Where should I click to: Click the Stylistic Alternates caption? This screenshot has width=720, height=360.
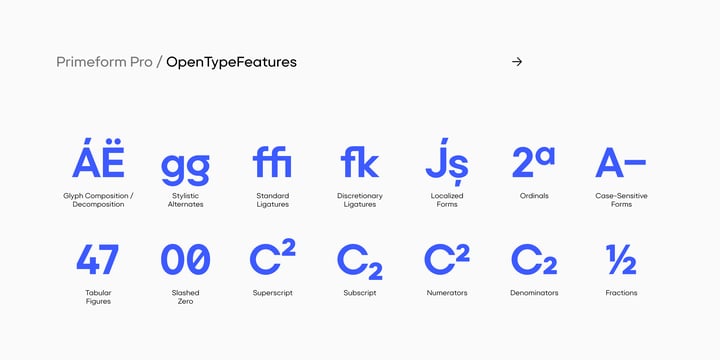pyautogui.click(x=185, y=200)
